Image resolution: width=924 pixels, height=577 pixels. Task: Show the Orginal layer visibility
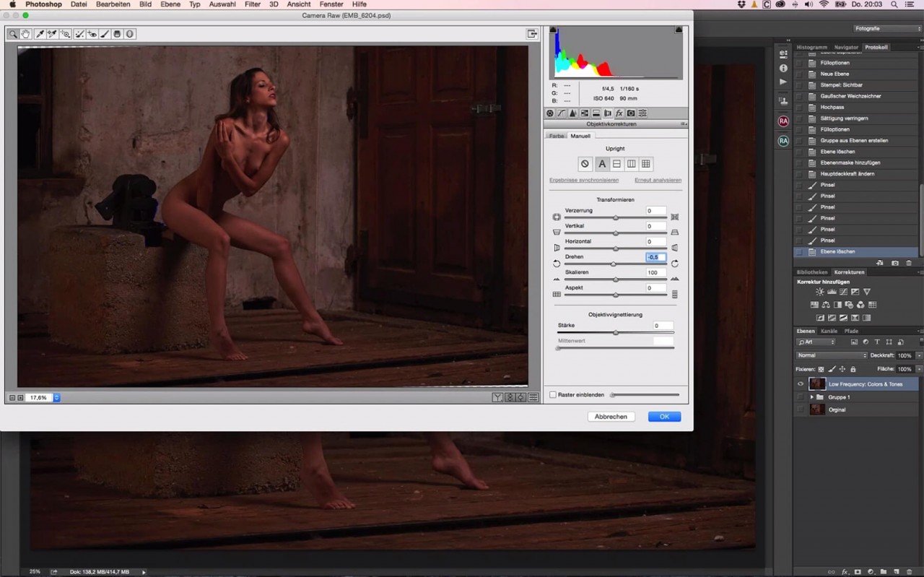800,409
